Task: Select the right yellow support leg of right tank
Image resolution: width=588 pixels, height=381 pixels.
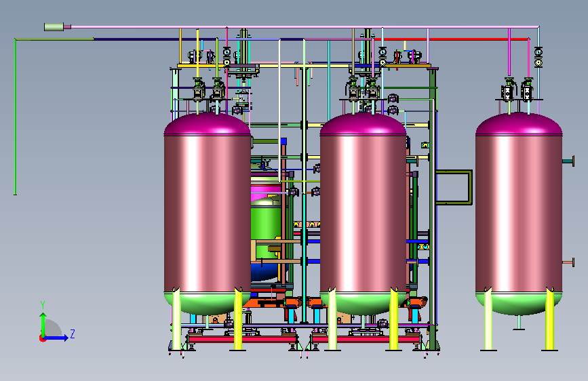Action: (550, 319)
